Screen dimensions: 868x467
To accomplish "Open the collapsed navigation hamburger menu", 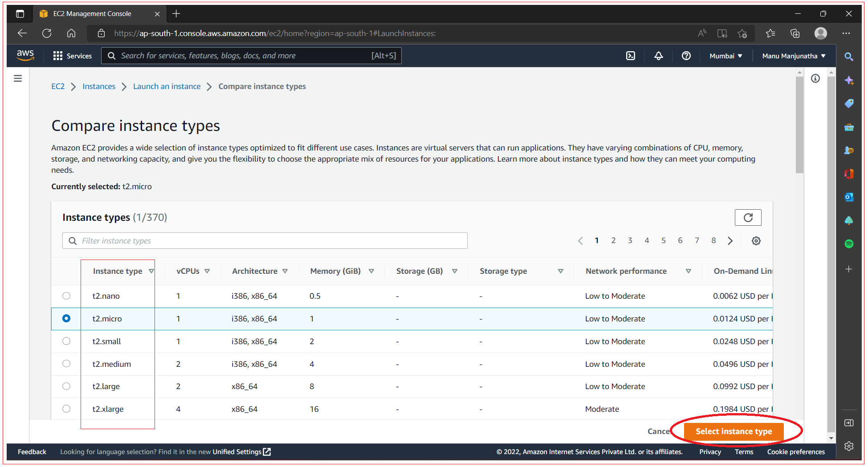I will coord(18,78).
